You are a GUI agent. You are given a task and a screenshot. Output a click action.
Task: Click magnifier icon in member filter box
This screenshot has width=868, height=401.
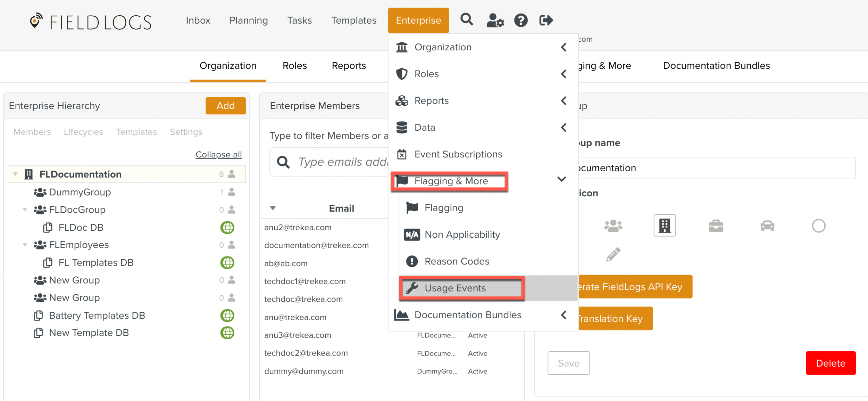283,162
